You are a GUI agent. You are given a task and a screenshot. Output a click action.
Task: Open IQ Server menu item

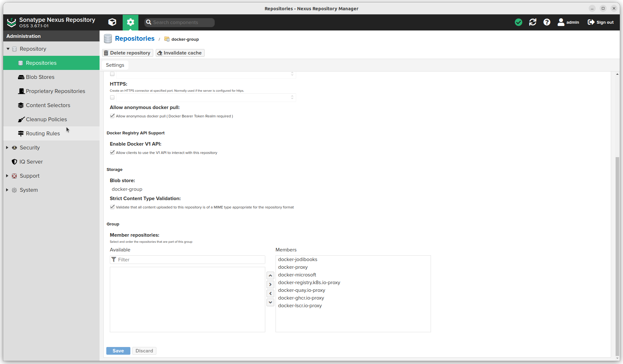pos(51,162)
